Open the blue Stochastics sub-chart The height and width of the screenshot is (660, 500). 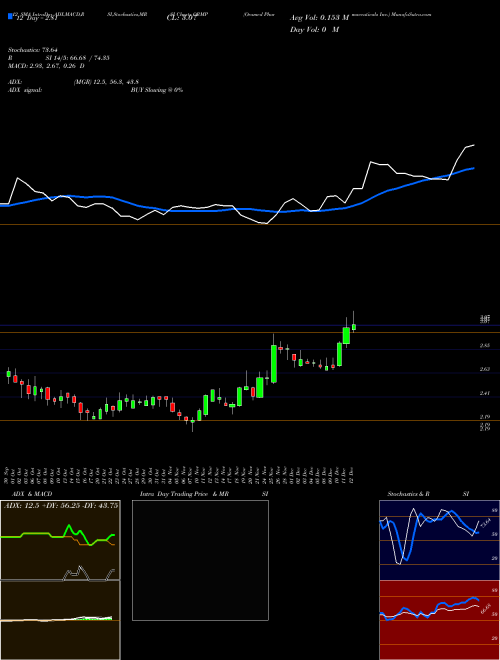(x=439, y=540)
